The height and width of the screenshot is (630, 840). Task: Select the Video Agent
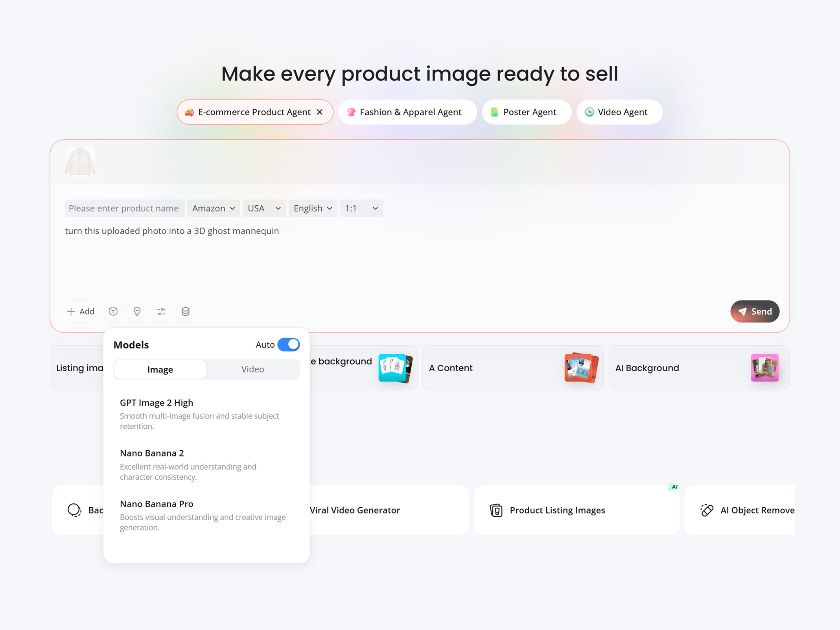[619, 112]
